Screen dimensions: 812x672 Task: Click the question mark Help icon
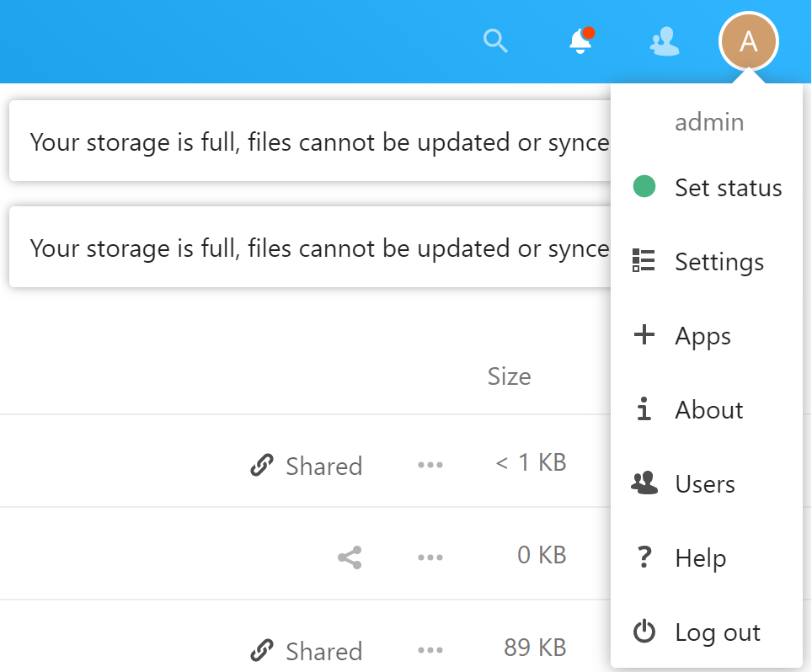point(644,557)
